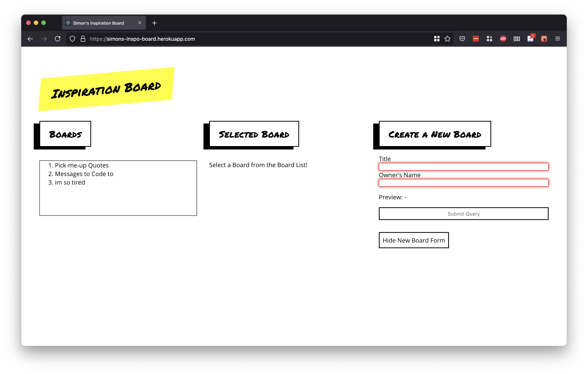Open the tracking protection shield icon
Screen dimensions: 588x374
coord(72,39)
